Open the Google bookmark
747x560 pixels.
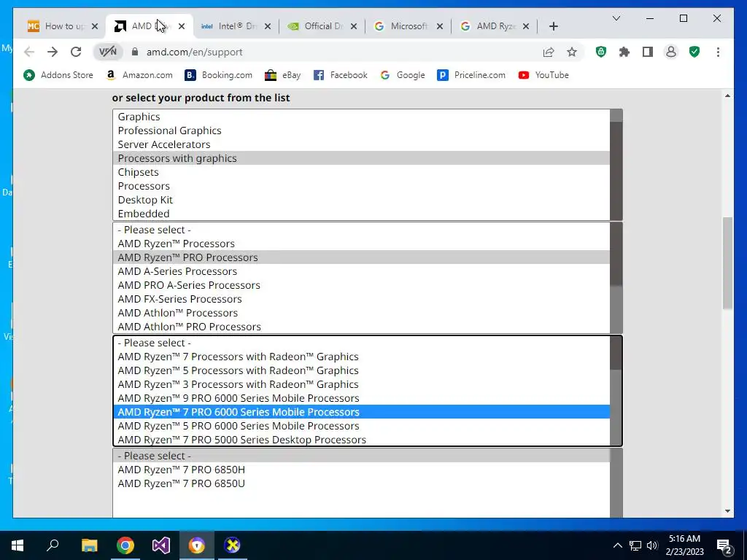click(402, 75)
